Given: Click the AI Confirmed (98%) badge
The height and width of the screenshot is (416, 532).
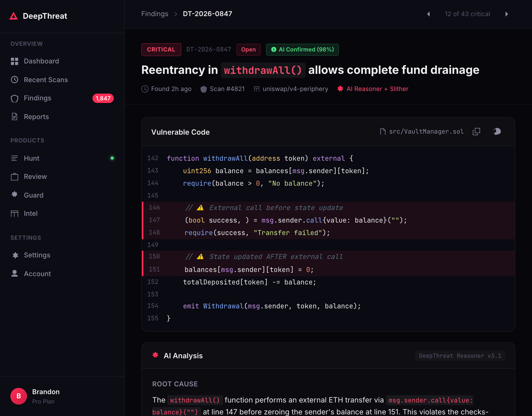Looking at the screenshot, I should click(302, 49).
